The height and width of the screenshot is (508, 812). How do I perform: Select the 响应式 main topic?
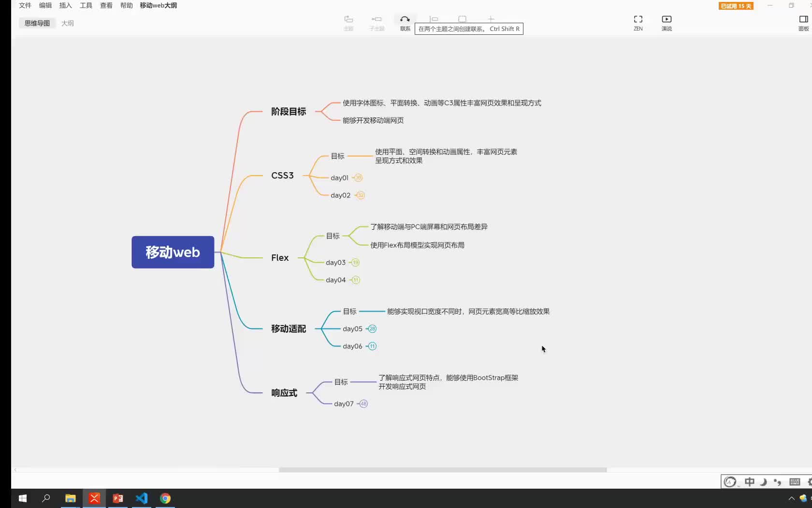[284, 393]
